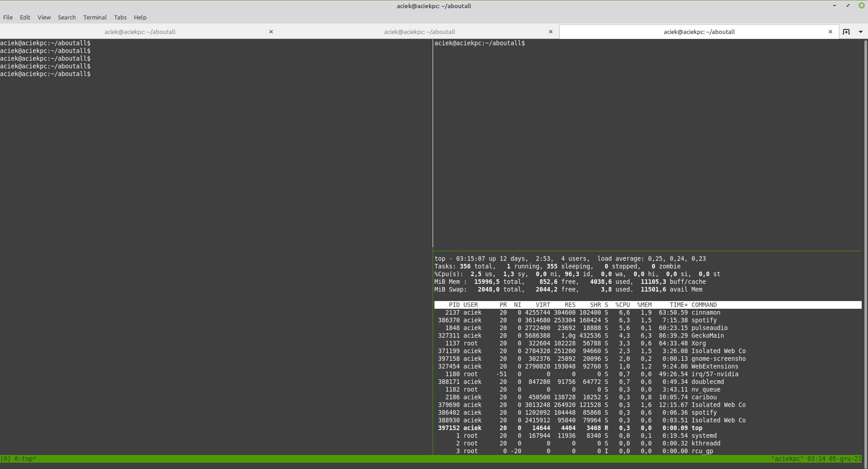Open a new terminal tab via the plus icon
This screenshot has height=469, width=868.
846,32
